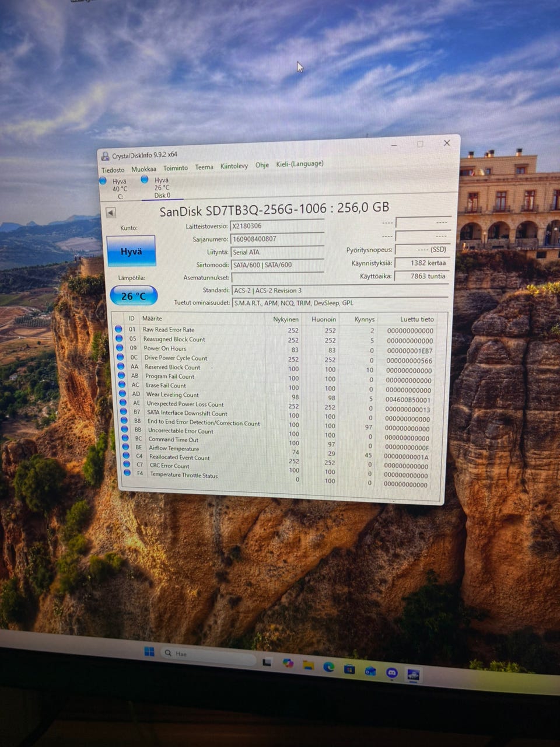Click the status dot for Temperature Throttle Status
This screenshot has height=747, width=560.
click(x=128, y=473)
